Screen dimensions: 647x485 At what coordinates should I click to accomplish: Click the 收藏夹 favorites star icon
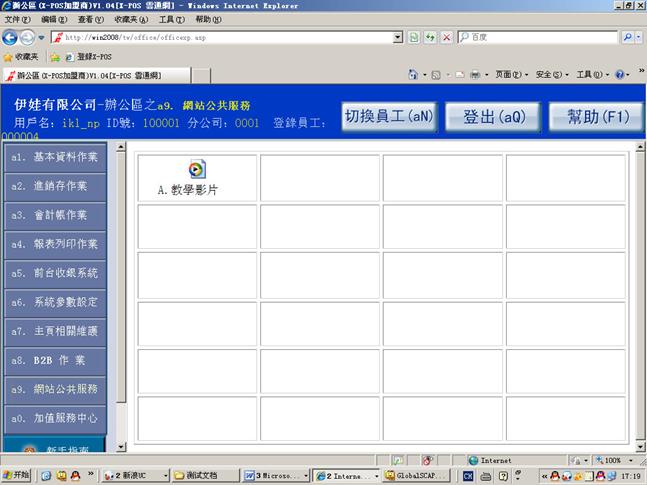(x=8, y=57)
